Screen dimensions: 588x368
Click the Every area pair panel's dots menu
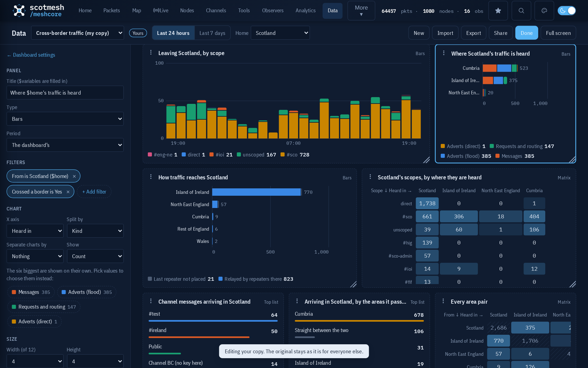pyautogui.click(x=443, y=301)
